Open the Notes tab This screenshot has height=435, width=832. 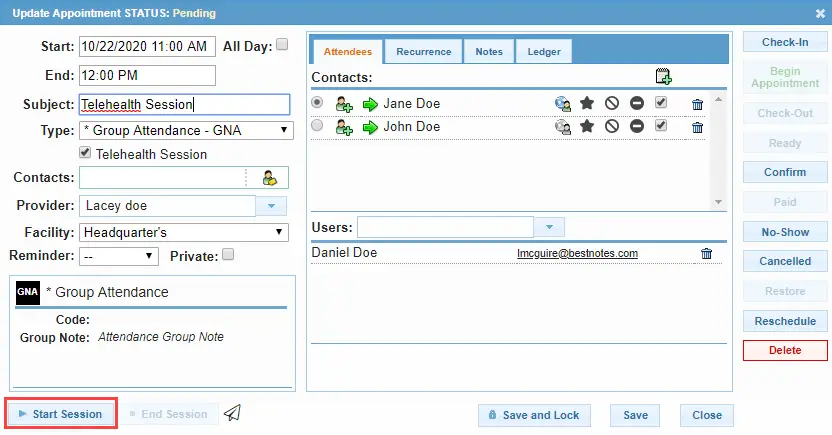489,51
